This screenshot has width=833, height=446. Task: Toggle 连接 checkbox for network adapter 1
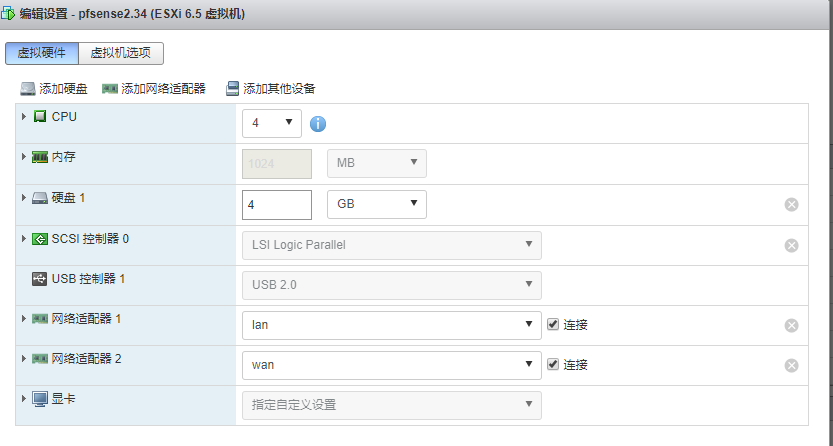pos(553,325)
